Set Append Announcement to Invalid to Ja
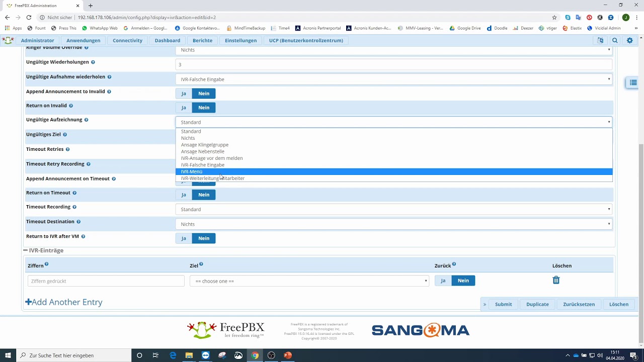This screenshot has width=644, height=362. coord(184,94)
